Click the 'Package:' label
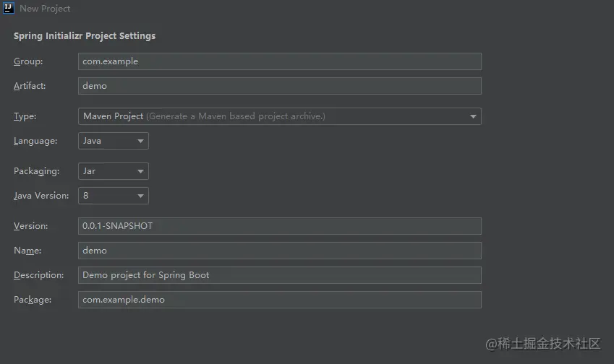614x364 pixels. [x=33, y=300]
